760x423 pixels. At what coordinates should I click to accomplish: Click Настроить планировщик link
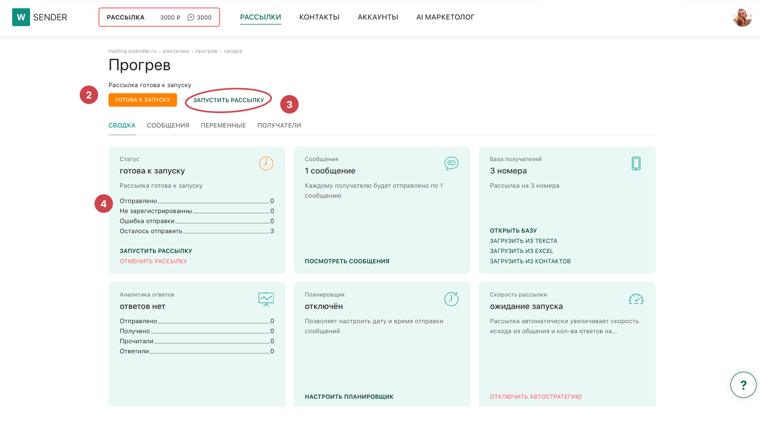coord(349,396)
